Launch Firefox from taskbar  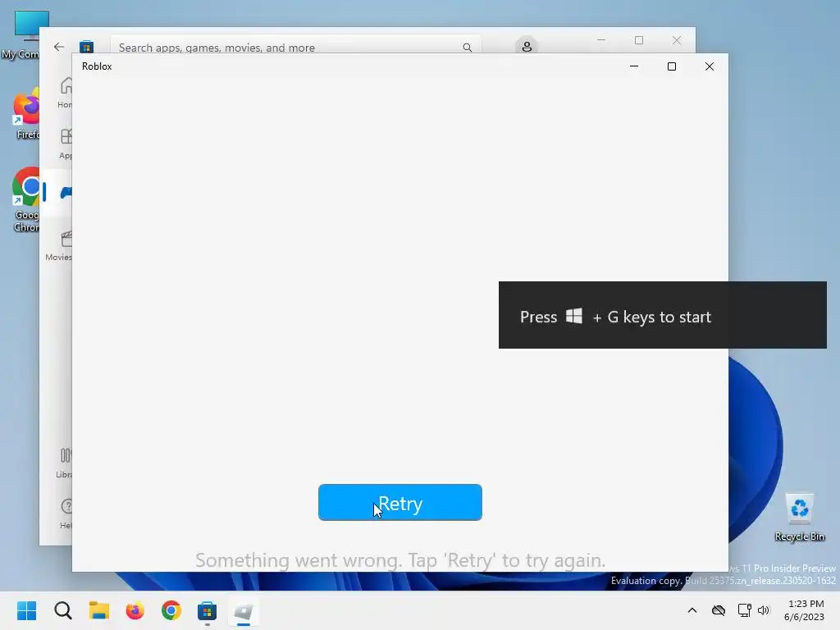(x=135, y=610)
